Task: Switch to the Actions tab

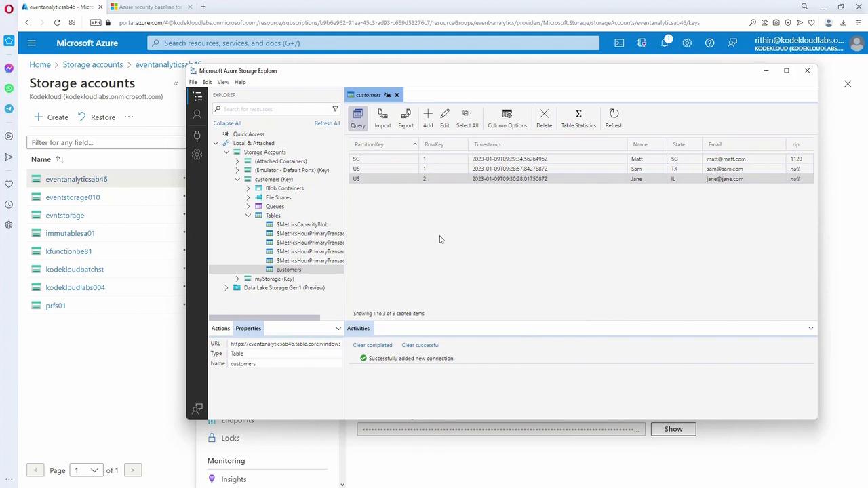Action: point(220,328)
